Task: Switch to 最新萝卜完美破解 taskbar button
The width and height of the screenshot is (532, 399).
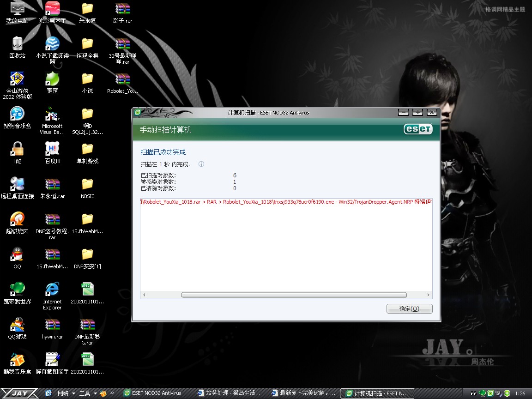Action: click(x=304, y=393)
